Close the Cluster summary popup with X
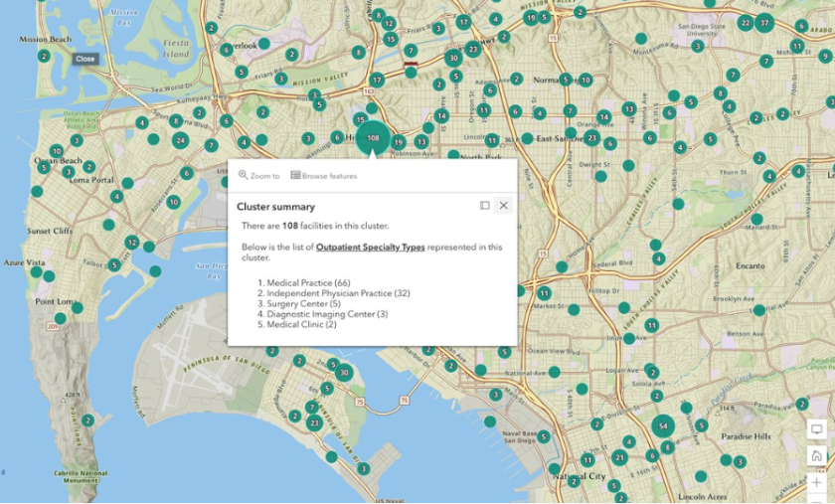 tap(503, 205)
